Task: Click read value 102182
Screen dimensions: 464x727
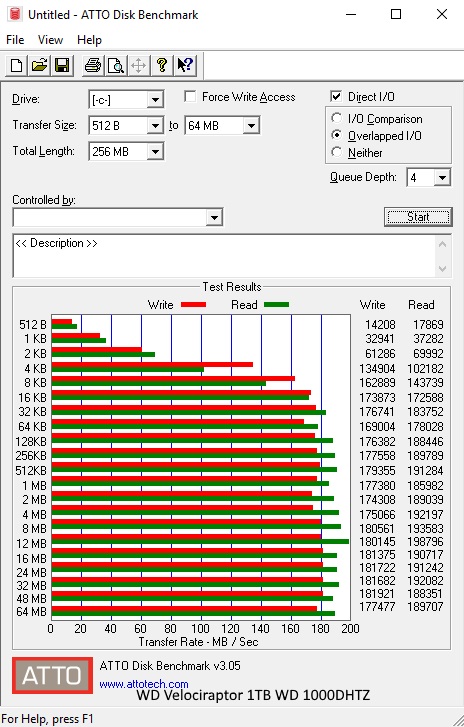Action: (425, 369)
